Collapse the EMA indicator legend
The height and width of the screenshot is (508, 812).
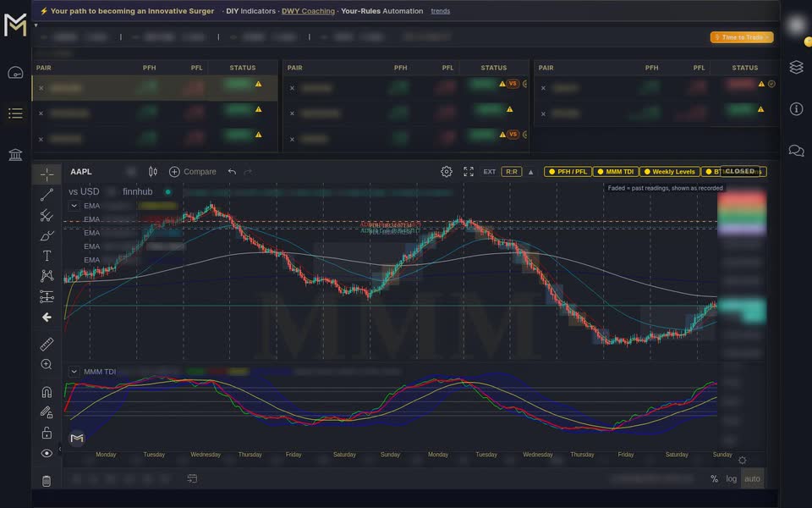pos(74,206)
